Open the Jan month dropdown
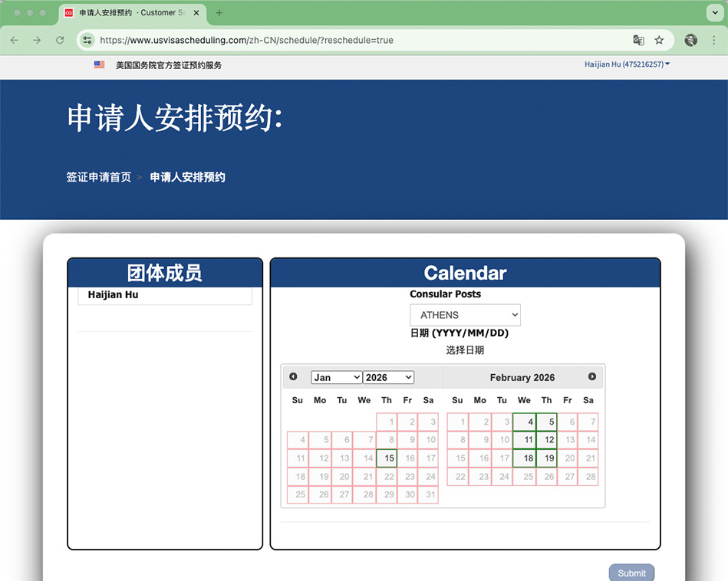This screenshot has width=728, height=581. tap(336, 378)
